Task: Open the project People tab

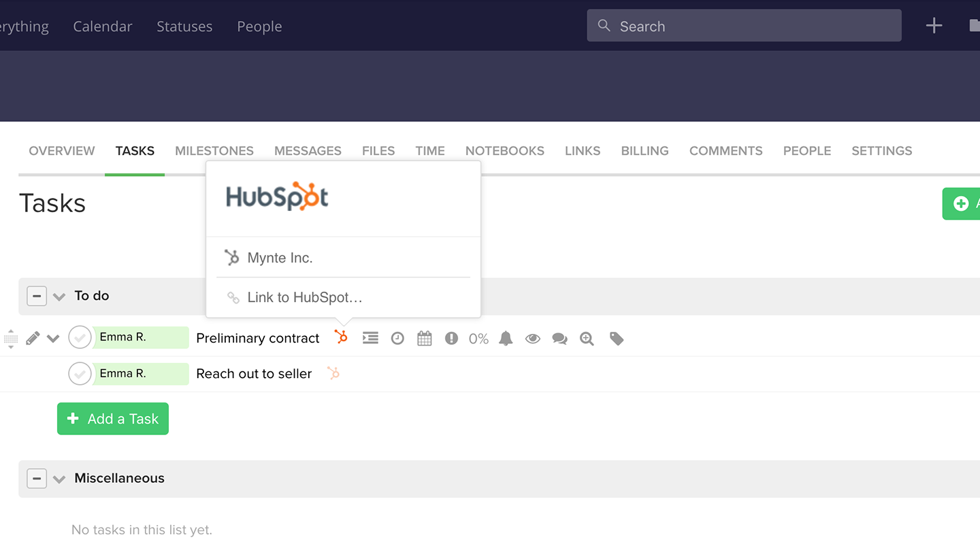Action: 807,151
